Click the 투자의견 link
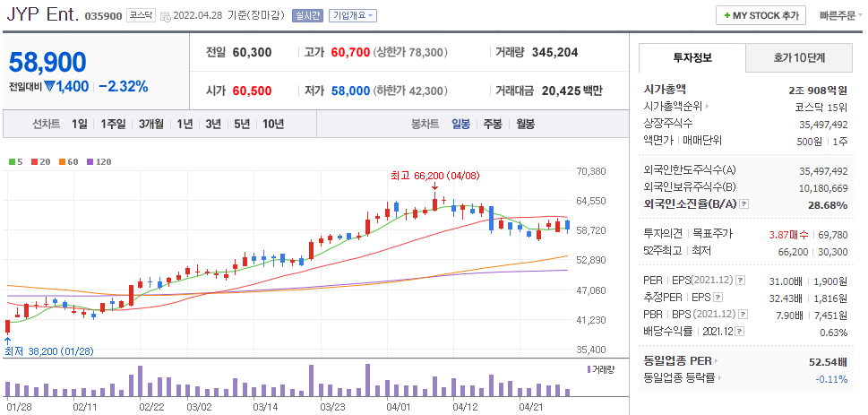 [x=662, y=234]
